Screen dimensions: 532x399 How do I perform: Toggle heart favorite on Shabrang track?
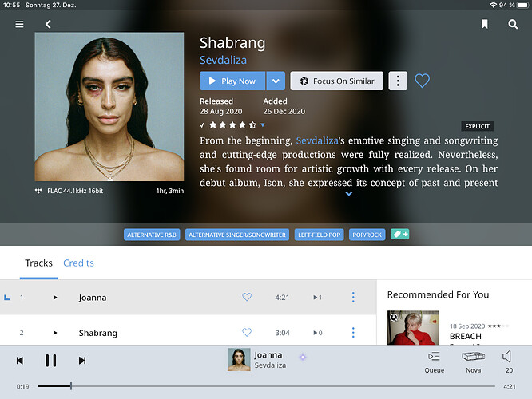click(x=247, y=332)
